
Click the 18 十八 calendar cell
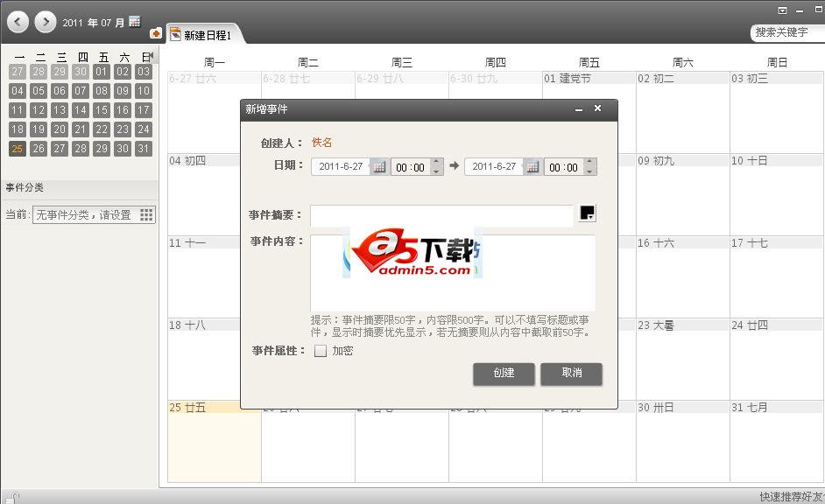point(204,359)
